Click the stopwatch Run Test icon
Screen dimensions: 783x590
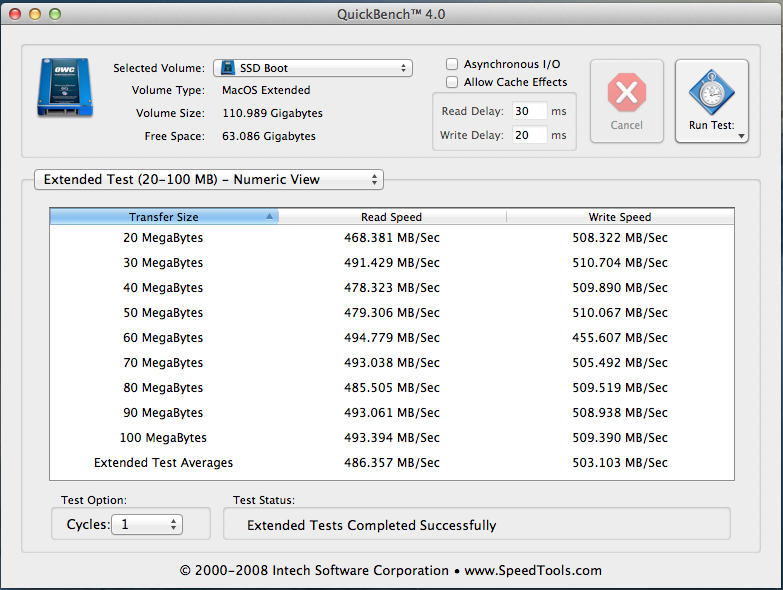point(712,92)
